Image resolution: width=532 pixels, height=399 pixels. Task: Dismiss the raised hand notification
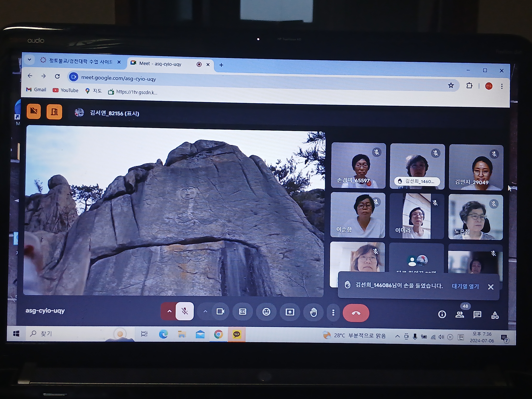tap(491, 287)
